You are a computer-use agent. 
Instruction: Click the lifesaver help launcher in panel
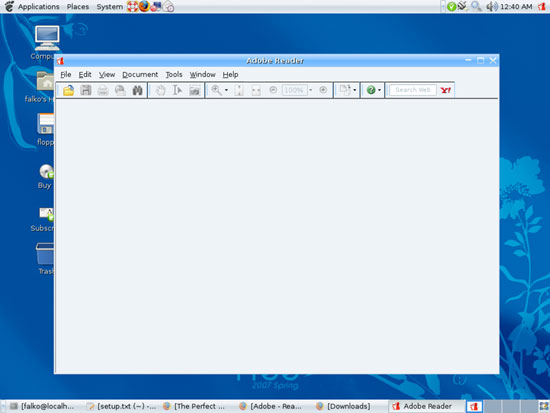[x=132, y=6]
